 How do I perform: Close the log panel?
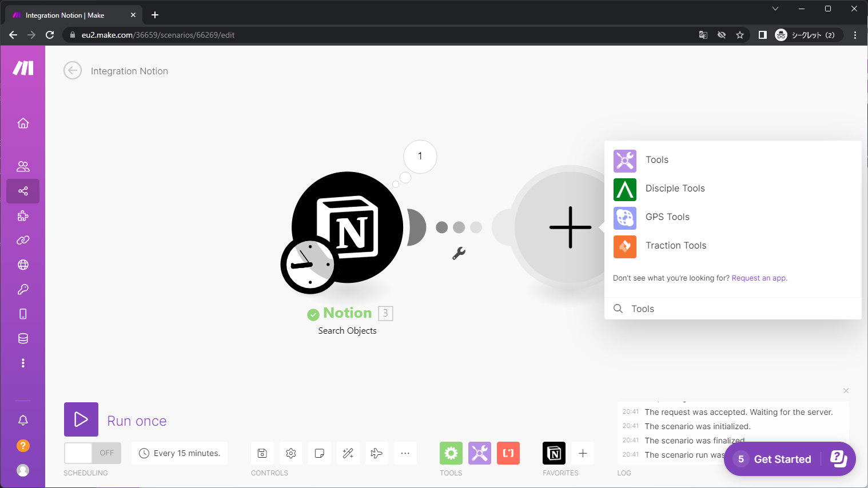846,391
